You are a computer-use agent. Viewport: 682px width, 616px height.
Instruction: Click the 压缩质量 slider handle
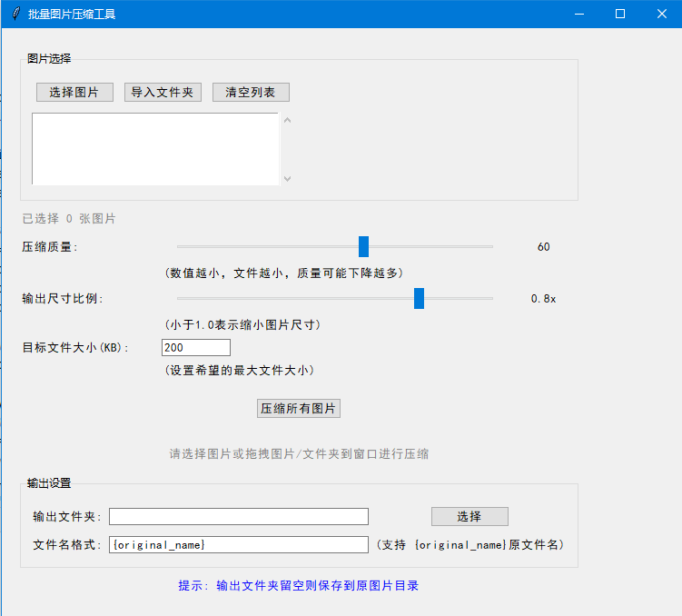(x=363, y=246)
